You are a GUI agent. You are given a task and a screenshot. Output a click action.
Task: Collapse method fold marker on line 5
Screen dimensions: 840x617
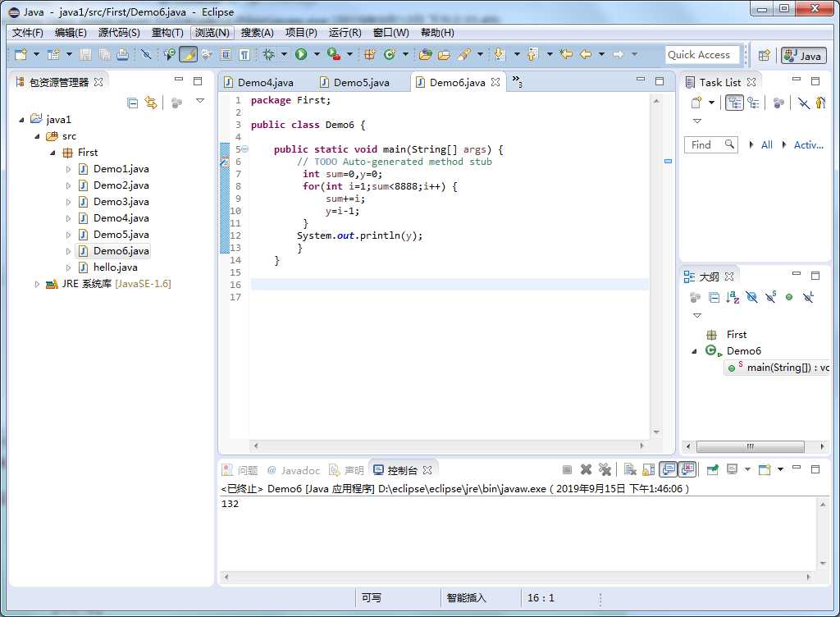[x=244, y=149]
